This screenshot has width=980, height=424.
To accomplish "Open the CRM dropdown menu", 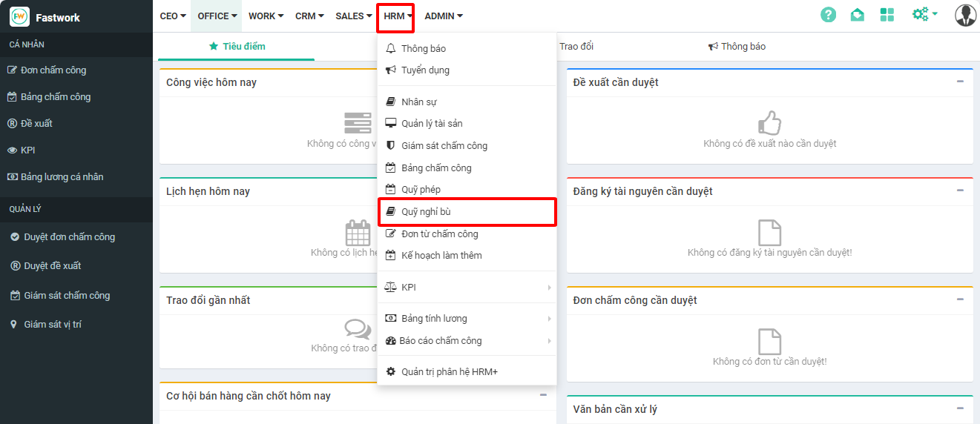I will click(309, 16).
